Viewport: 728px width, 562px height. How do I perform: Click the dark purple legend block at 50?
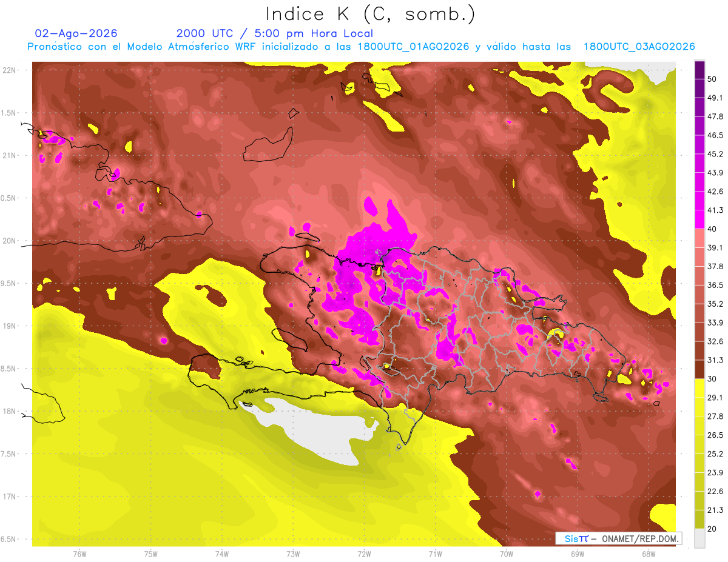pos(699,70)
